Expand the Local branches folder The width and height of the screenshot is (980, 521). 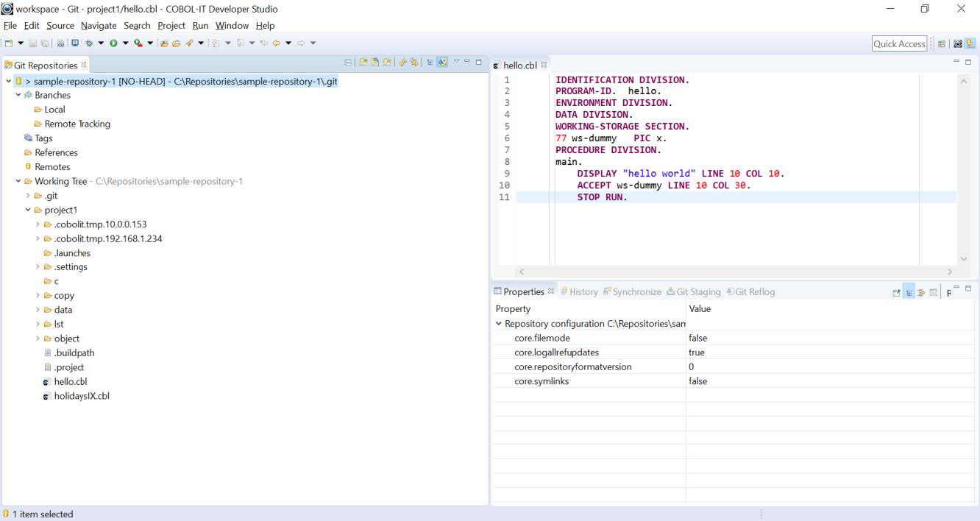[x=55, y=109]
